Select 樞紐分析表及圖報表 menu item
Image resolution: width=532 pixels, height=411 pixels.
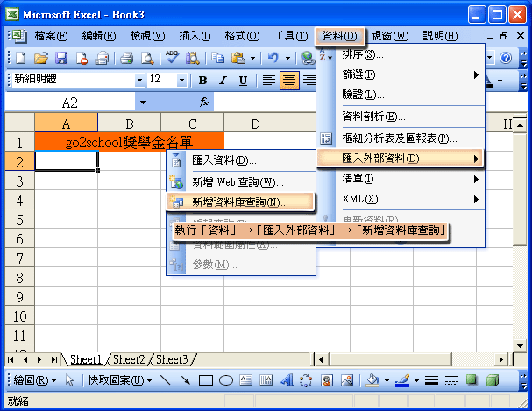[399, 138]
